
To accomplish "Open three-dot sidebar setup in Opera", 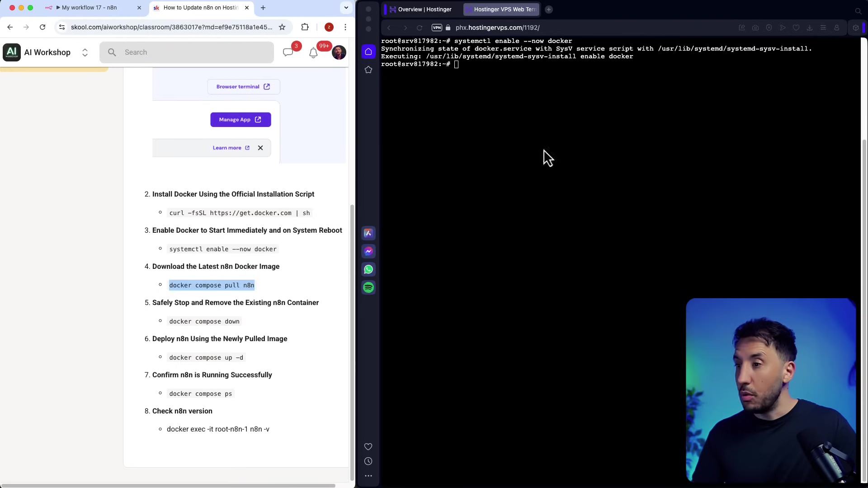I will point(368,476).
